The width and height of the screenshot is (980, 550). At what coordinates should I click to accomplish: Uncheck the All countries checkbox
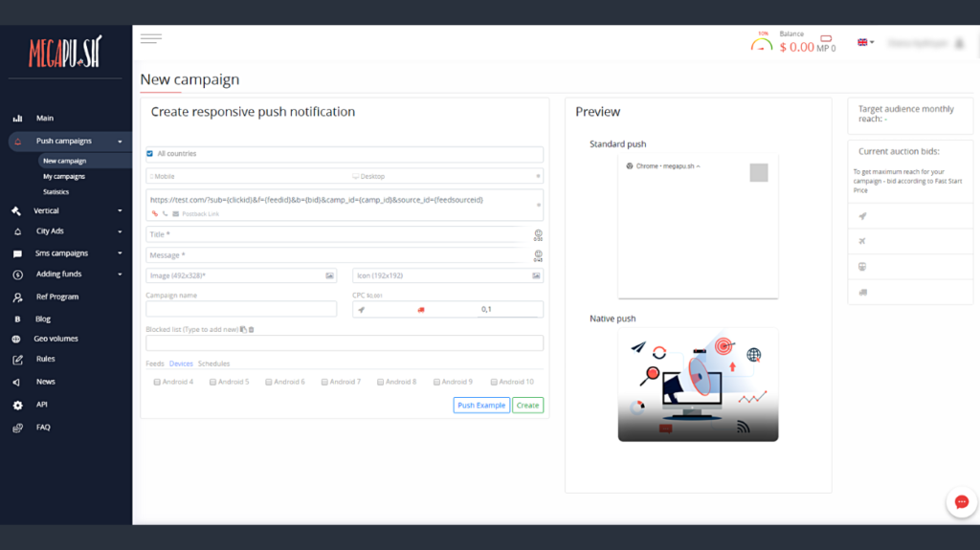(x=149, y=153)
